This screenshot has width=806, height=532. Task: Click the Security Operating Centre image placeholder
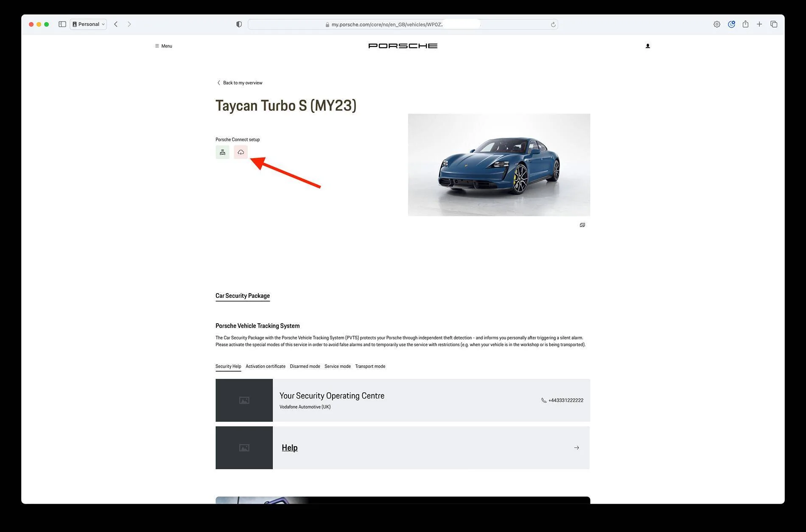pos(244,400)
